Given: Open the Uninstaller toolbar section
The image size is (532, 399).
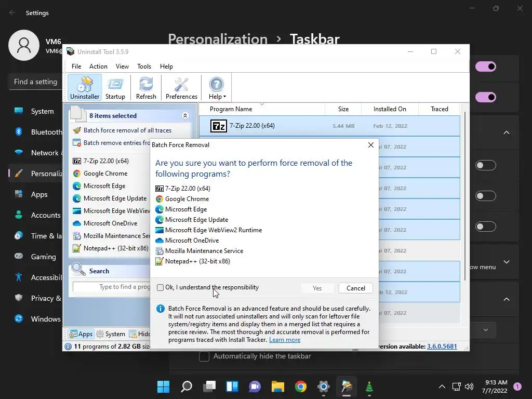Looking at the screenshot, I should [x=85, y=87].
